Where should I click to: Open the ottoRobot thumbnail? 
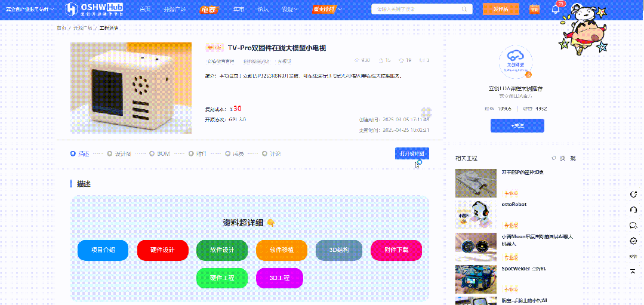point(476,215)
